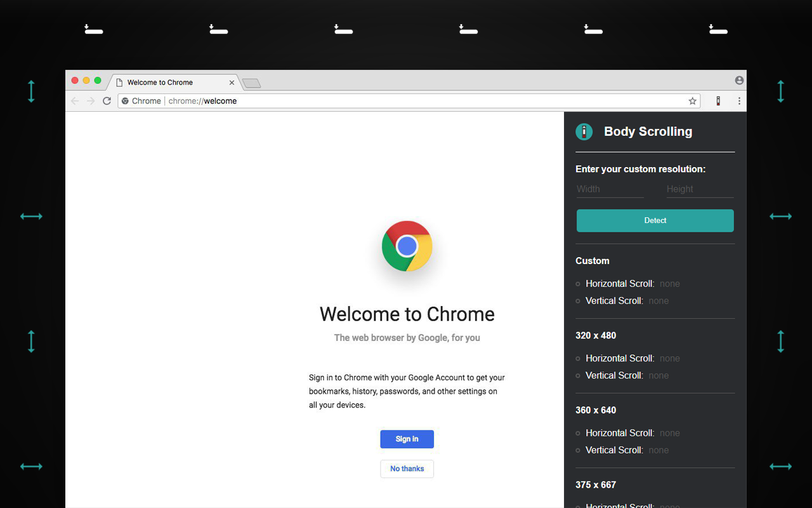
Task: Open the Chrome profile avatar icon
Action: (x=739, y=81)
